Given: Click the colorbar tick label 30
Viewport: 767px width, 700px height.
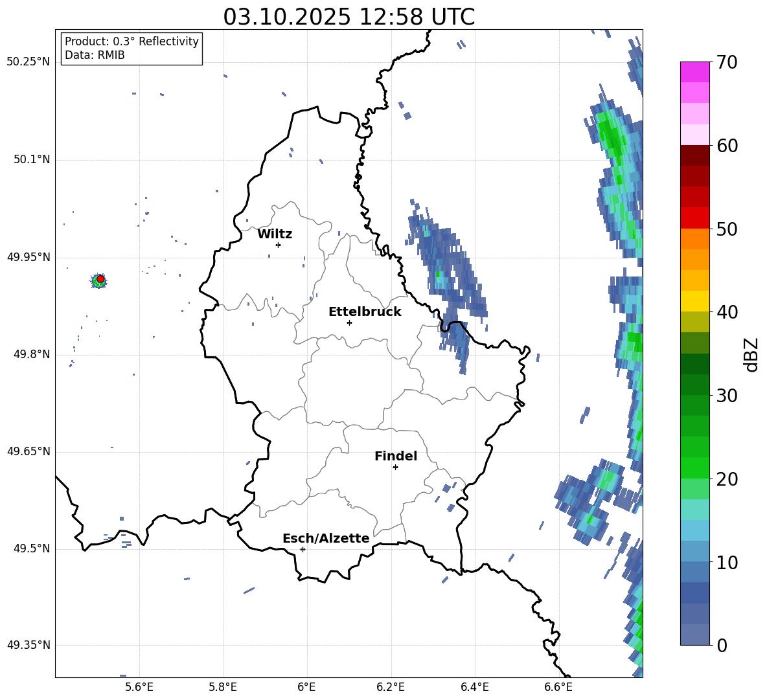Looking at the screenshot, I should (x=727, y=396).
